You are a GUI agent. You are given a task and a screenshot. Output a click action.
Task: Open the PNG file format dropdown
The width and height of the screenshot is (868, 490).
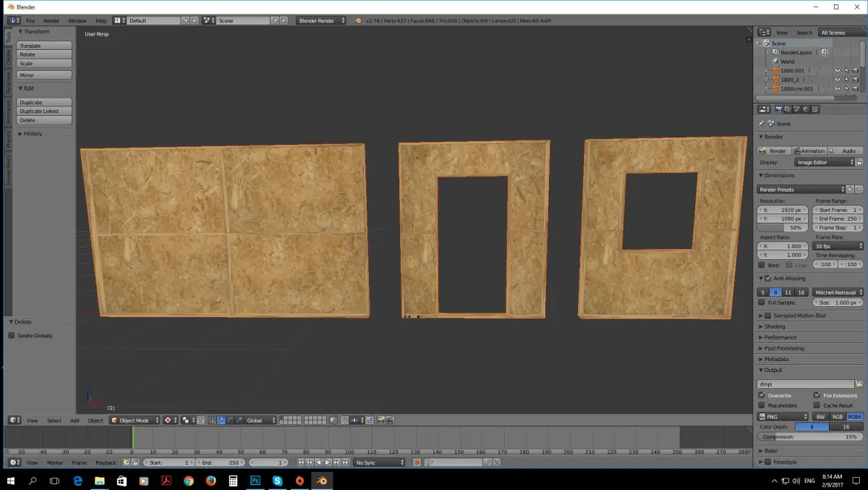783,417
